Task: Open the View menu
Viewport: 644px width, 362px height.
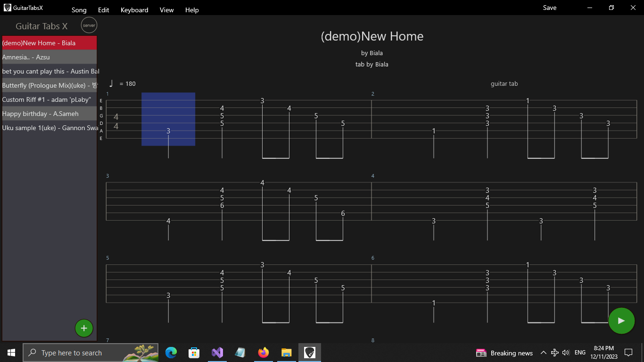Action: click(166, 9)
